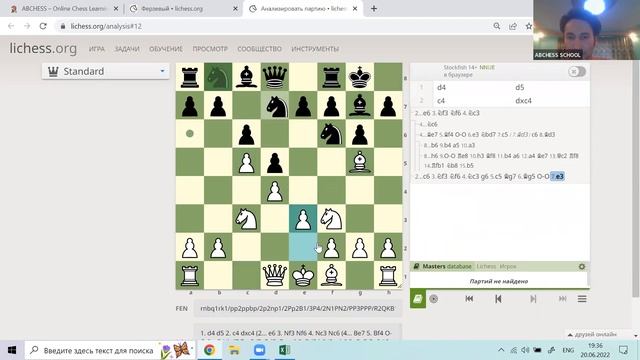Viewport: 640px width, 360px height.
Task: Click the practice with computer icon
Action: (433, 299)
